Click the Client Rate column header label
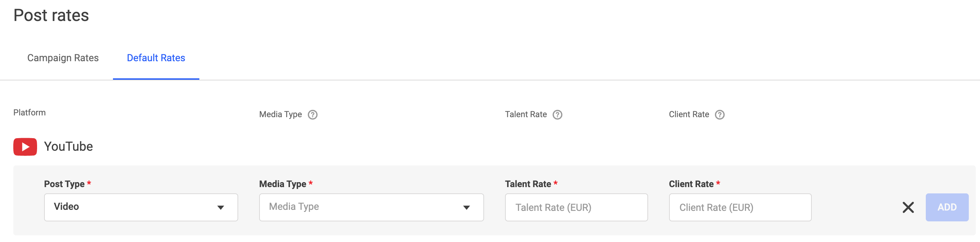This screenshot has height=242, width=980. pos(689,114)
